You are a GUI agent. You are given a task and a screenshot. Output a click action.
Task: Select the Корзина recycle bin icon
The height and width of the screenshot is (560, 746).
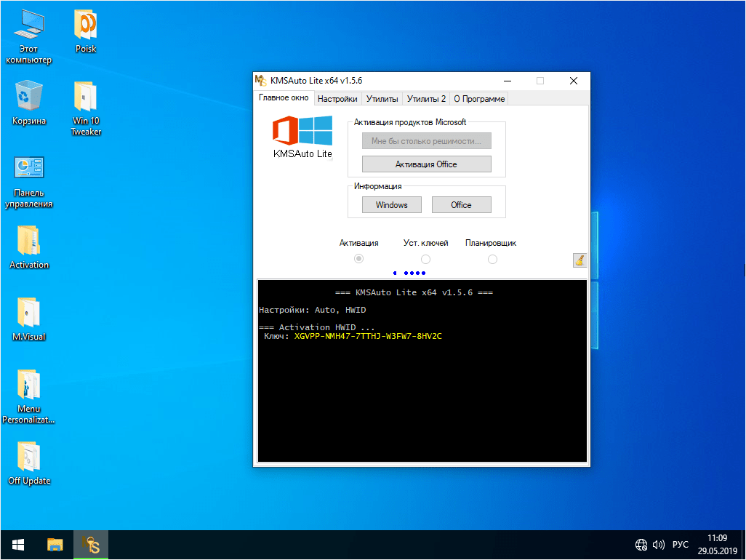pyautogui.click(x=29, y=103)
